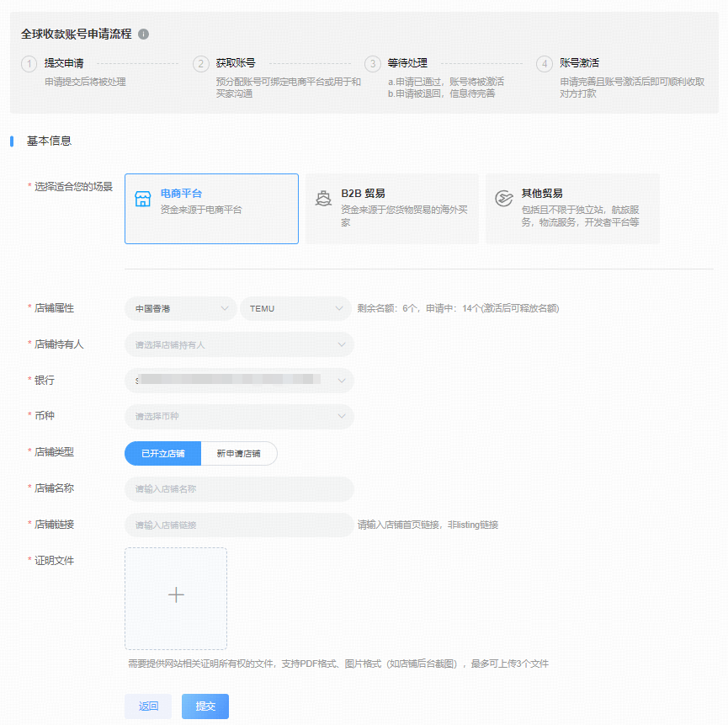Open the 店铺持有人 dropdown

pyautogui.click(x=239, y=344)
